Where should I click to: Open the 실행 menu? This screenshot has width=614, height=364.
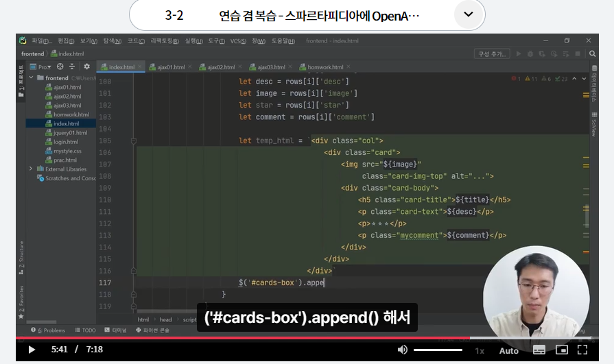pyautogui.click(x=194, y=40)
